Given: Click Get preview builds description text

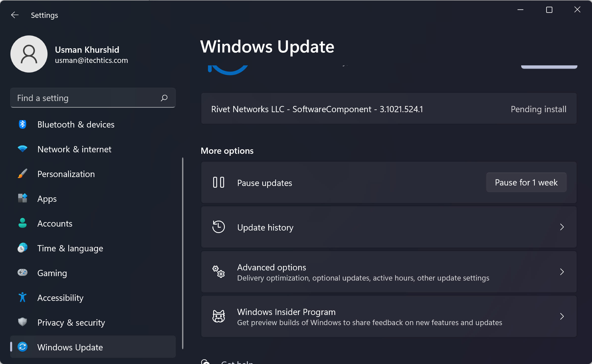Looking at the screenshot, I should (x=369, y=323).
